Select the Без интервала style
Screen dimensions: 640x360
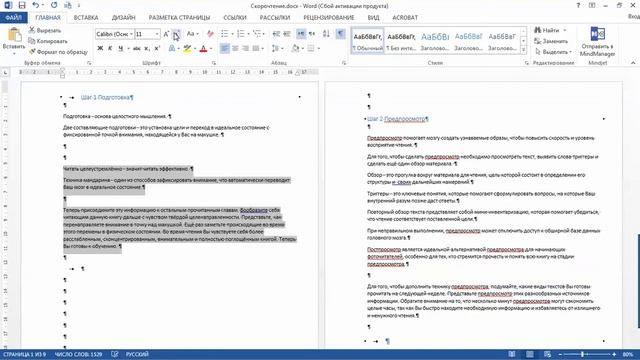point(401,41)
